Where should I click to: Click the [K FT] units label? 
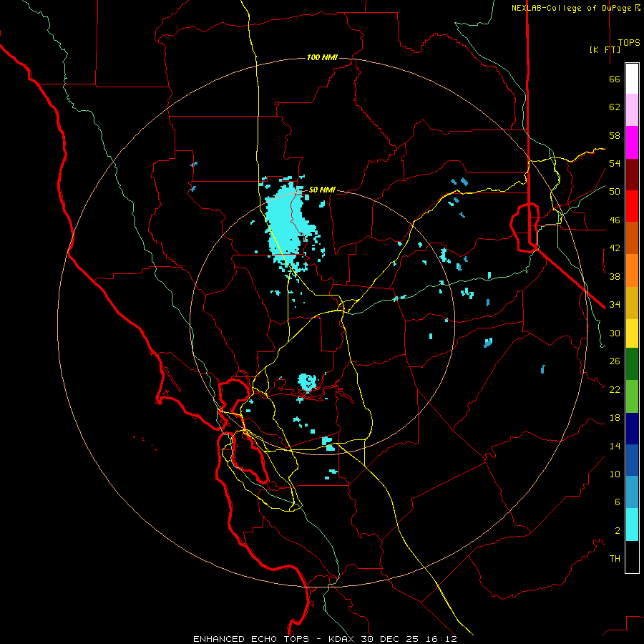605,49
